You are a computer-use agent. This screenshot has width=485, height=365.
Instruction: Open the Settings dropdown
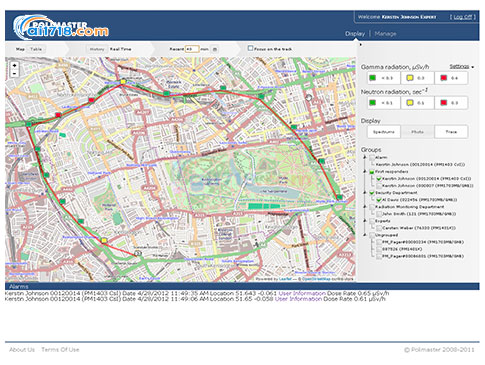tap(461, 66)
